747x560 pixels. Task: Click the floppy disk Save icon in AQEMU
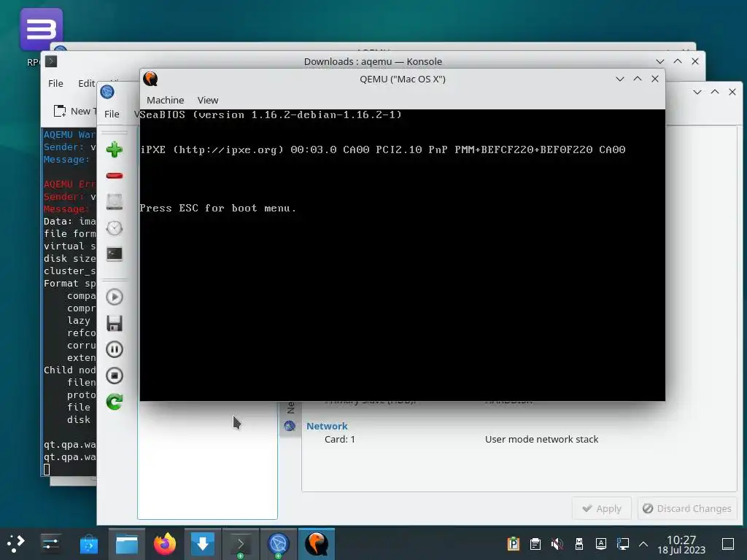click(115, 323)
